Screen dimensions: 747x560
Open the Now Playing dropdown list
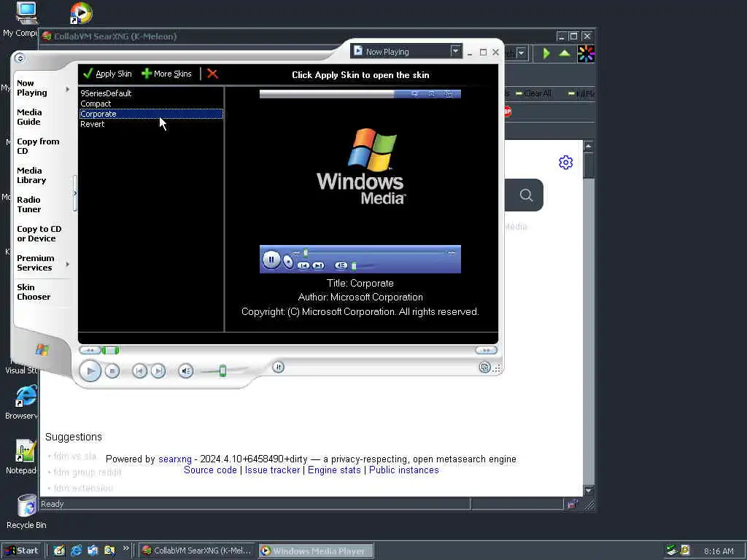[x=455, y=50]
